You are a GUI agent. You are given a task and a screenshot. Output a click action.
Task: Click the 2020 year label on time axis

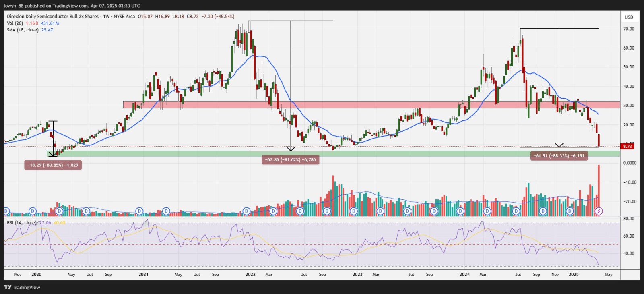coord(36,275)
